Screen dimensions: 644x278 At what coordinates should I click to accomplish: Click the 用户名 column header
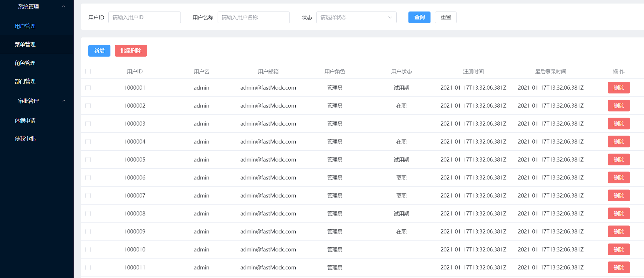coord(201,71)
